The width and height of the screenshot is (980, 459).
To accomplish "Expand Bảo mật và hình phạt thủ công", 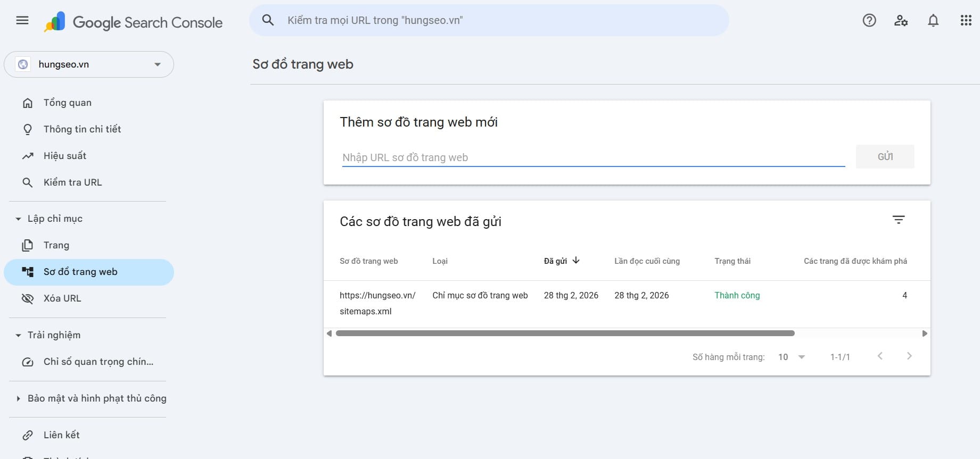I will coord(19,398).
